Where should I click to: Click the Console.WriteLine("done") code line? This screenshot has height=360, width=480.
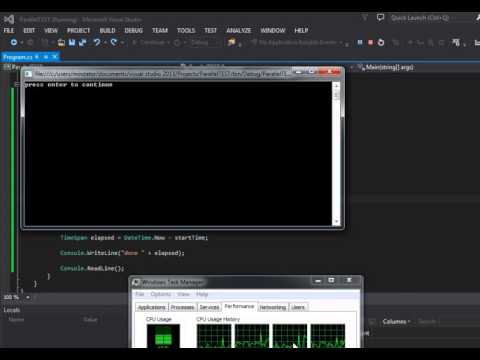tap(122, 253)
